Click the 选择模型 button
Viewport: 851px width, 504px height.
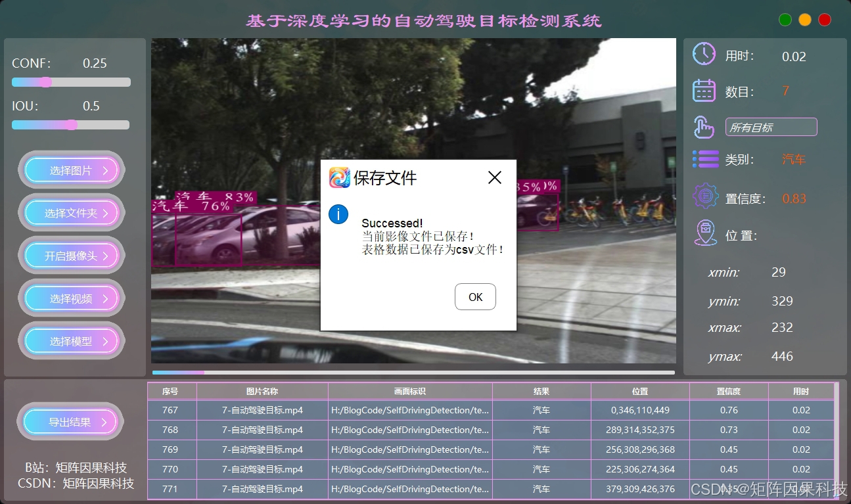pos(71,341)
